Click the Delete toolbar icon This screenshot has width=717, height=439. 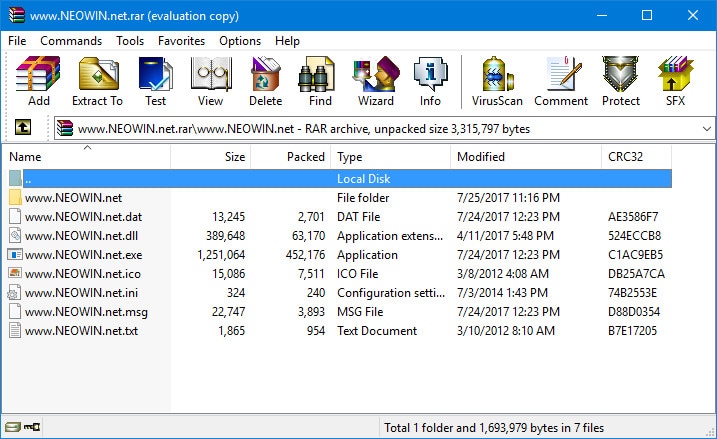[265, 73]
